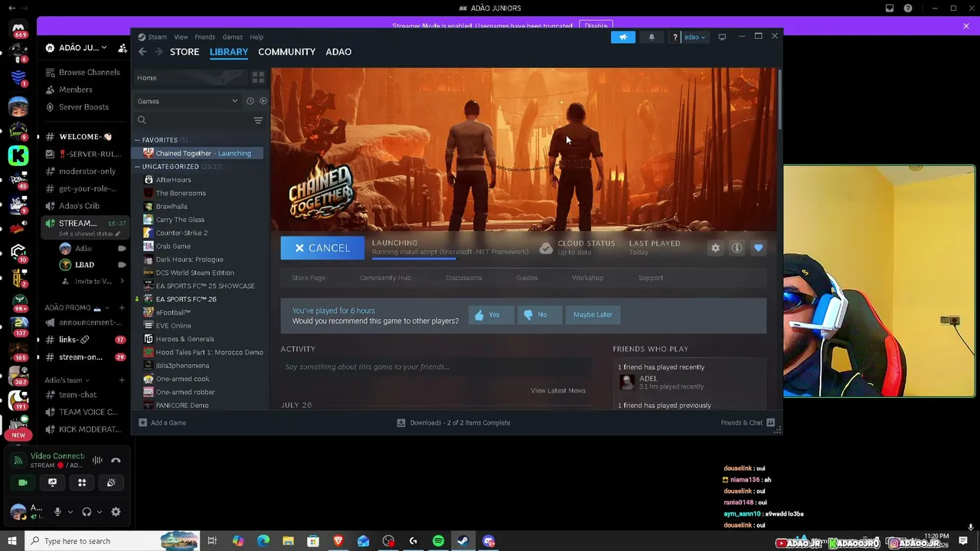Viewport: 980px width, 551px height.
Task: Open the Kick server in Discord sidebar
Action: pyautogui.click(x=18, y=155)
